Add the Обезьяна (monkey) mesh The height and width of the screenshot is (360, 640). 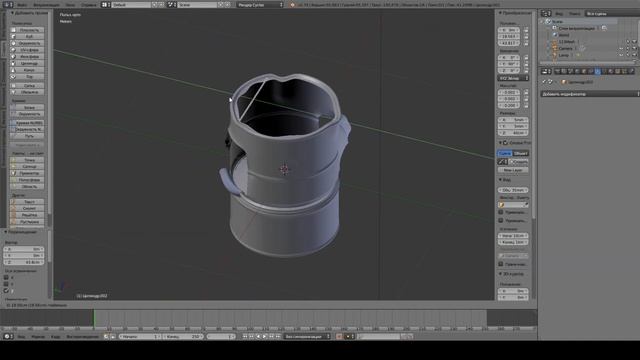pos(27,92)
